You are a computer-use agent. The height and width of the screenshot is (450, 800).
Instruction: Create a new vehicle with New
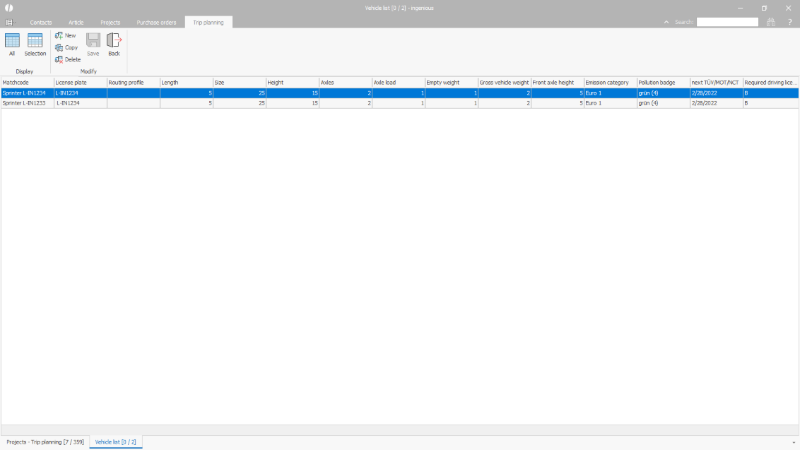66,35
